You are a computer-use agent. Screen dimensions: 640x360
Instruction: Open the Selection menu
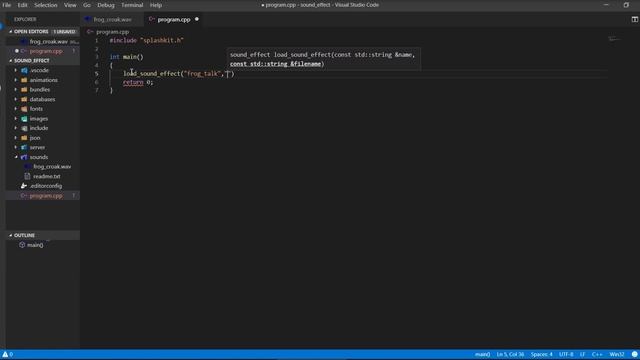(x=46, y=5)
